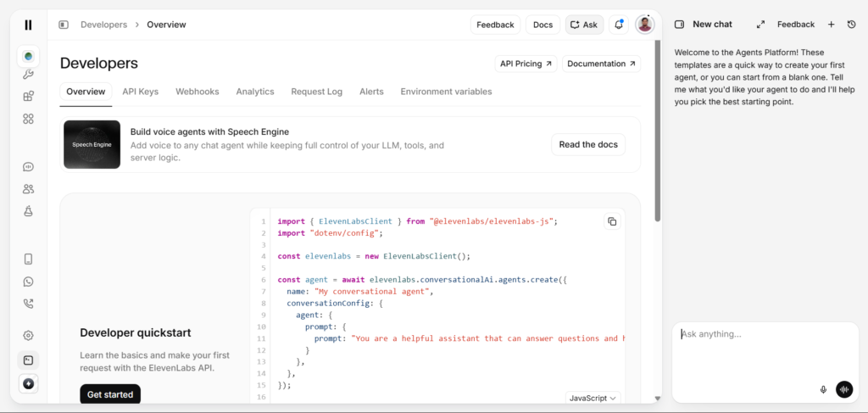This screenshot has height=413, width=868.
Task: Click the main page vertical scrollbar
Action: (x=658, y=130)
